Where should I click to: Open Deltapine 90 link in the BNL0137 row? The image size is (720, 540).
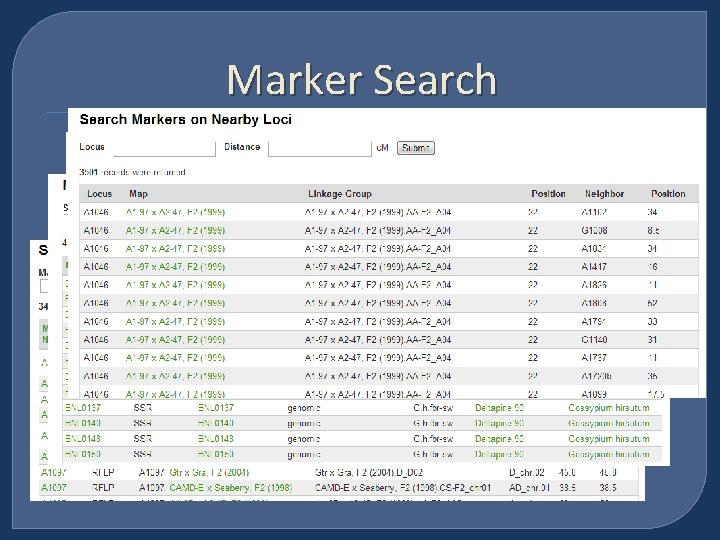(x=500, y=408)
